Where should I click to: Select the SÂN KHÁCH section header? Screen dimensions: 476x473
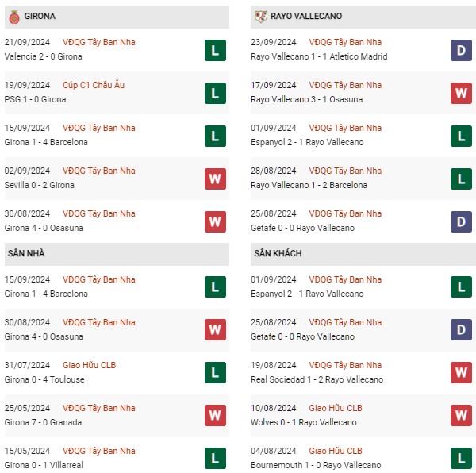tap(278, 253)
